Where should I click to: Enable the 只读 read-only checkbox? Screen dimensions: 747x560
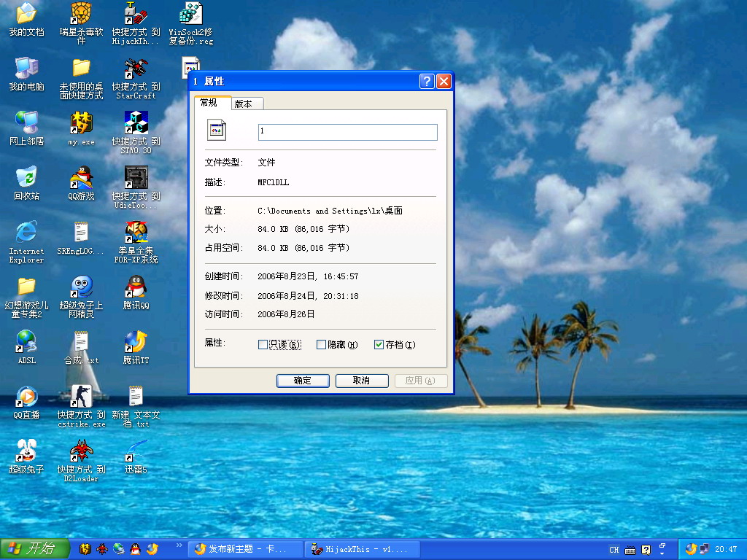(263, 345)
